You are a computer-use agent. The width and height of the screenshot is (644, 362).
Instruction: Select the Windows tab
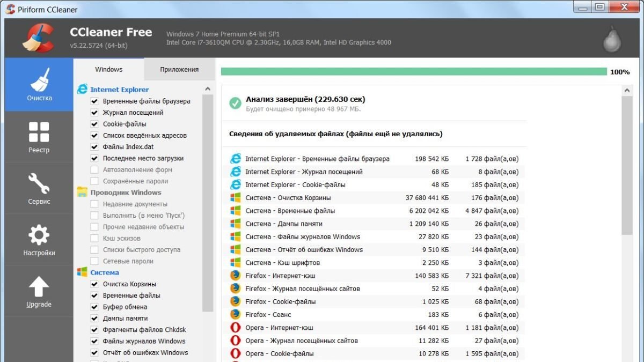coord(108,69)
